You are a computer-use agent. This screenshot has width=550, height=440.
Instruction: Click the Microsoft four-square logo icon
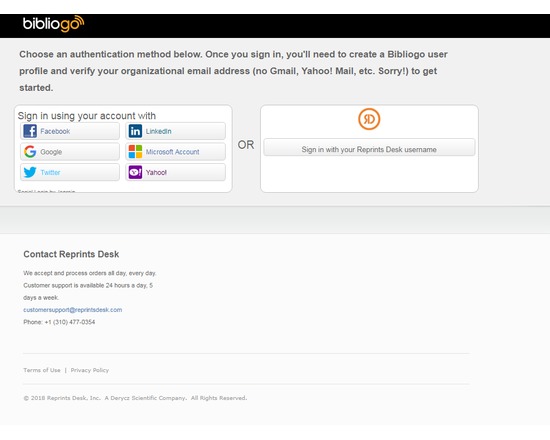[135, 152]
